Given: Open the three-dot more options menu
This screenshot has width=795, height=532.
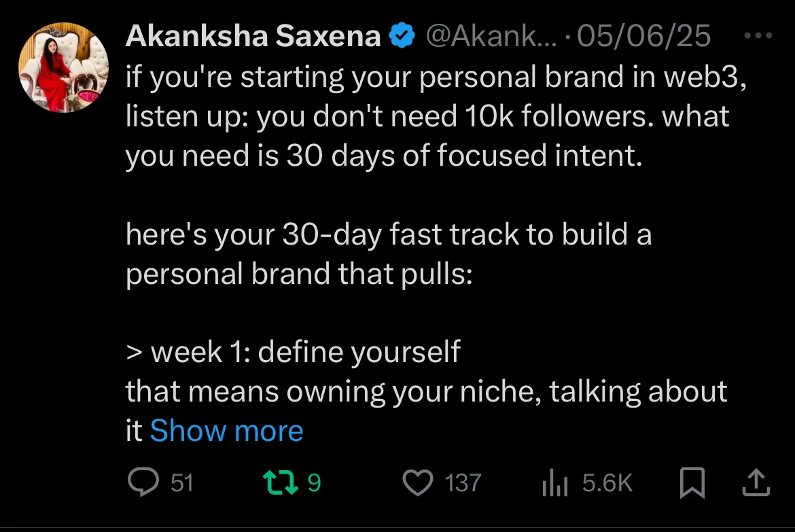Looking at the screenshot, I should pyautogui.click(x=759, y=36).
